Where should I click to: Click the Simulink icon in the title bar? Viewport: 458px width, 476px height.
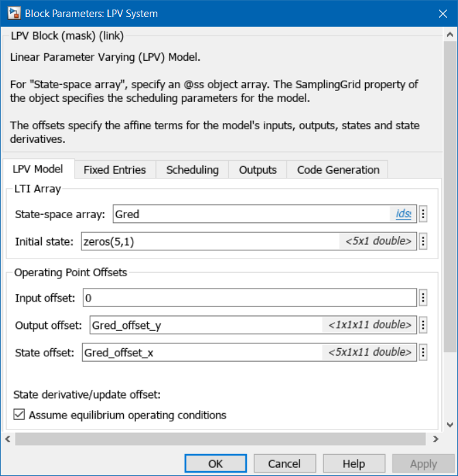tap(12, 13)
